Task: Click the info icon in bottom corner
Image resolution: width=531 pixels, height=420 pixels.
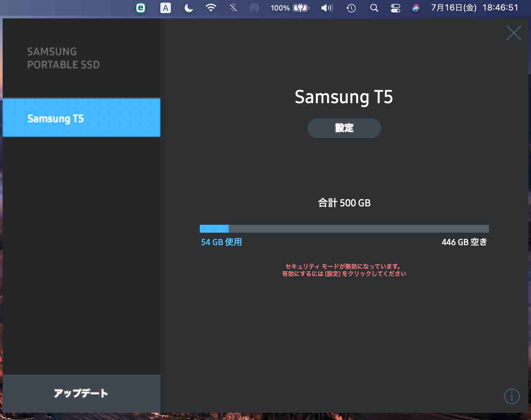Action: [x=512, y=396]
